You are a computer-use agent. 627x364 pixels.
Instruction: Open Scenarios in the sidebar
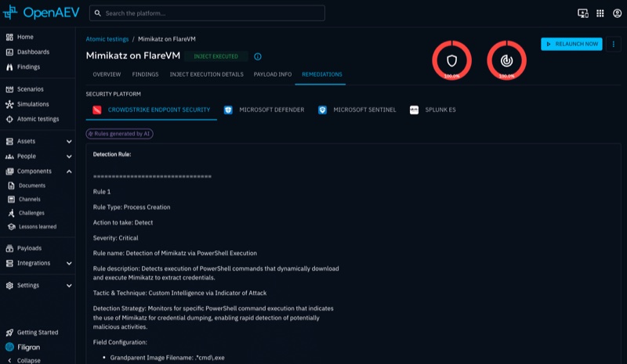pyautogui.click(x=30, y=89)
